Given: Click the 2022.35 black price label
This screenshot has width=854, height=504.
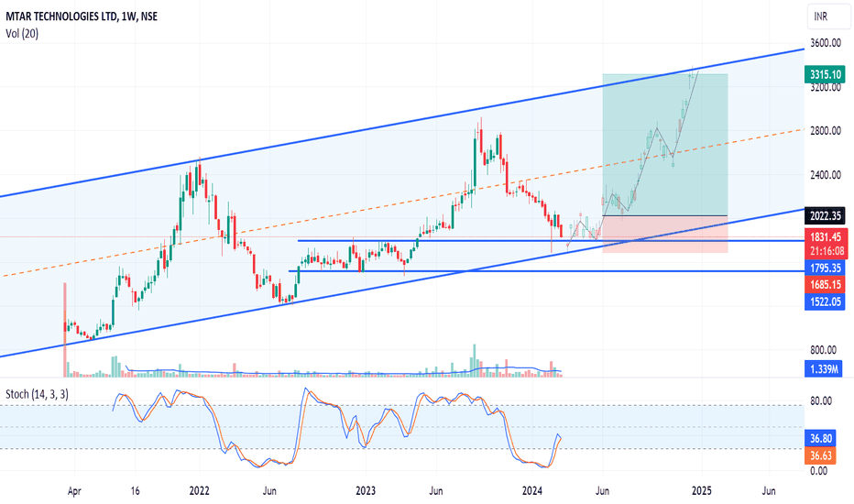Looking at the screenshot, I should [x=825, y=215].
